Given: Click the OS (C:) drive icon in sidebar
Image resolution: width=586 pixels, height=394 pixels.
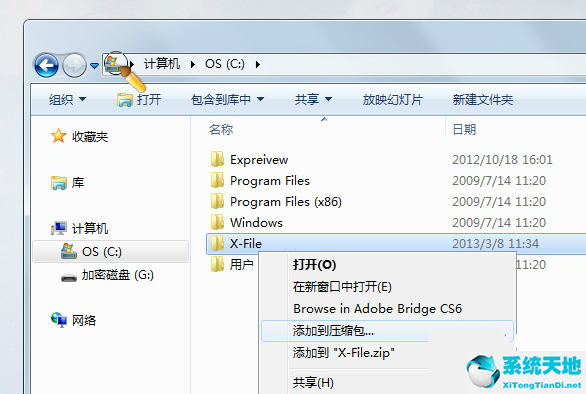Looking at the screenshot, I should click(x=69, y=251).
